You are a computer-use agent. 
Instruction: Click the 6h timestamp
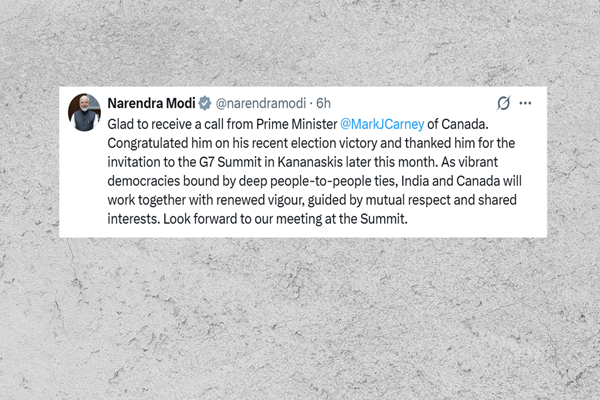point(324,103)
